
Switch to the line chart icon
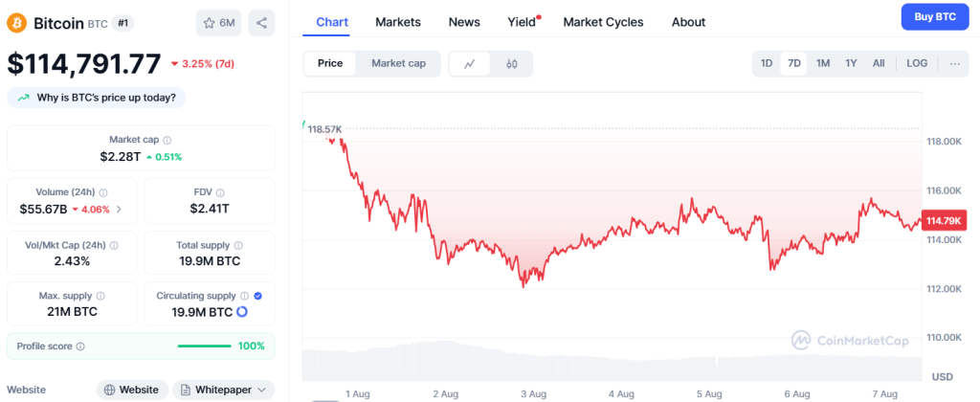pyautogui.click(x=469, y=64)
